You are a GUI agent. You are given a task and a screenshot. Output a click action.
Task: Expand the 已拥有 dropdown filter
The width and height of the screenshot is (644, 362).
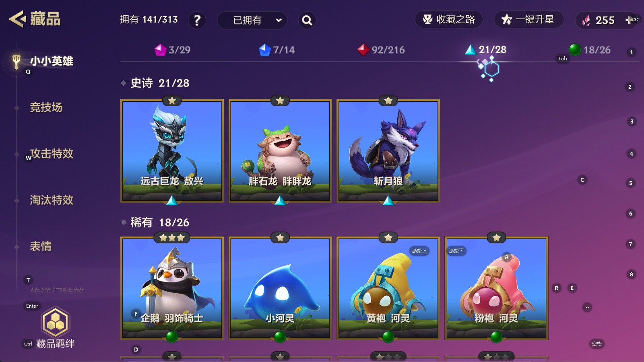pyautogui.click(x=252, y=20)
